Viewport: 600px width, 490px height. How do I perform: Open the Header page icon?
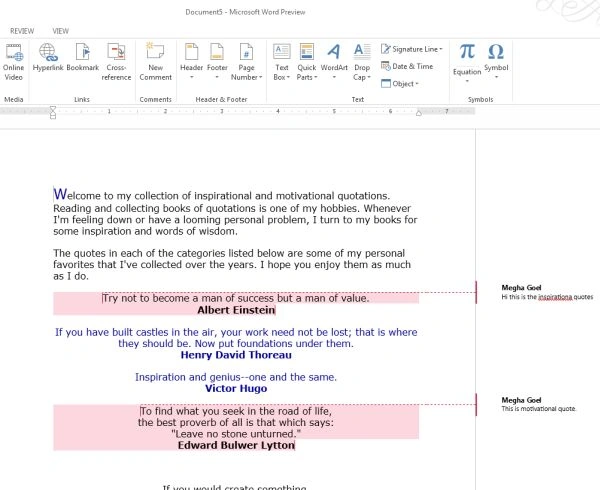click(x=191, y=52)
